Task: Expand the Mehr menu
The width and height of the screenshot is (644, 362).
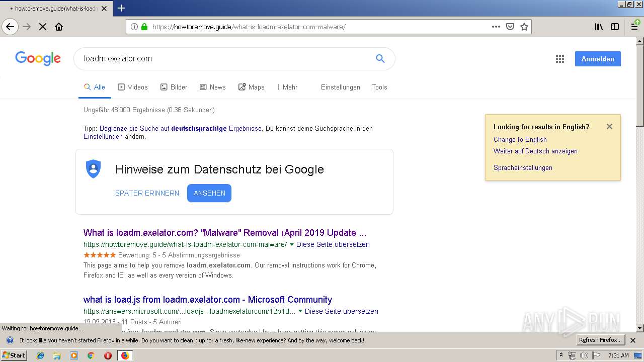Action: click(287, 87)
